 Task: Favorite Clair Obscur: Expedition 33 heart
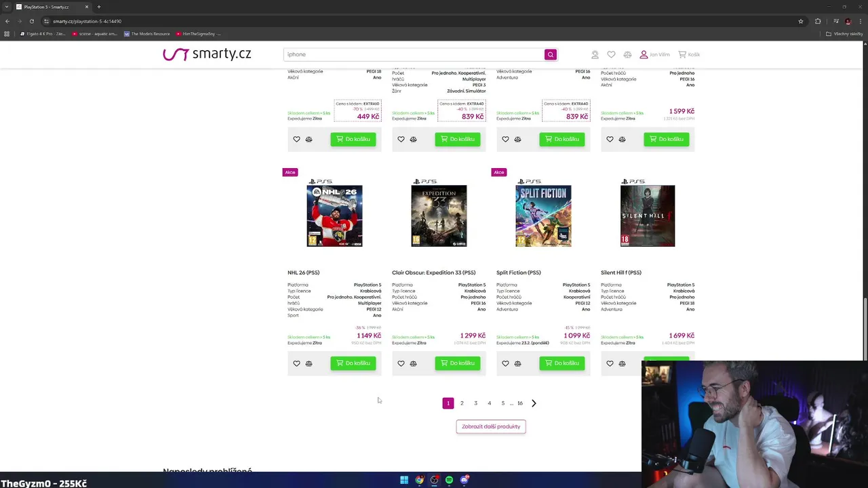pyautogui.click(x=401, y=363)
